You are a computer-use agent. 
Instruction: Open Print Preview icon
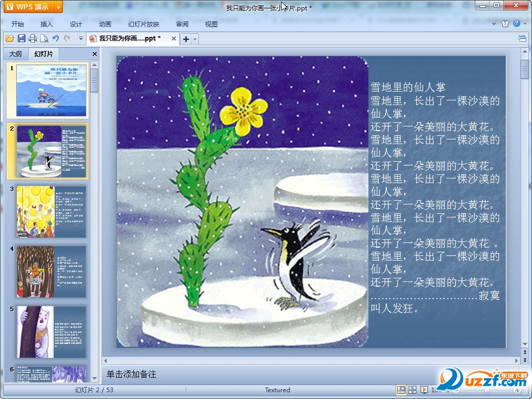(44, 38)
